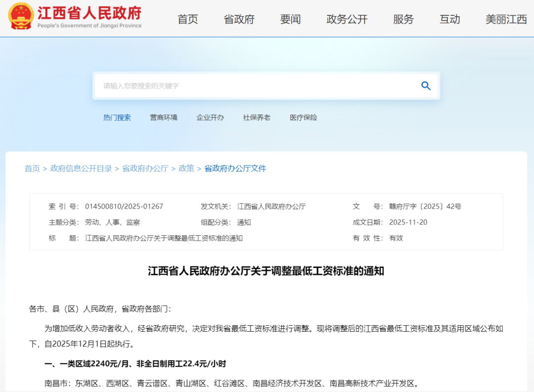Screen dimensions: 534x392
Task: Open the 企业开办 hot search link
Action: click(x=210, y=117)
